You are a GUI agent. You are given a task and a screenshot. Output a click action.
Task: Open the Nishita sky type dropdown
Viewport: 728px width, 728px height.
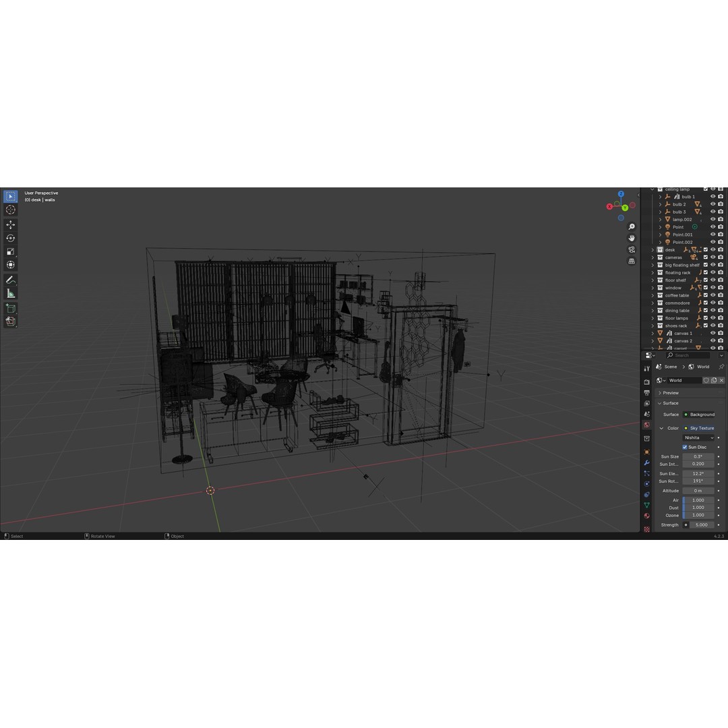coord(698,437)
